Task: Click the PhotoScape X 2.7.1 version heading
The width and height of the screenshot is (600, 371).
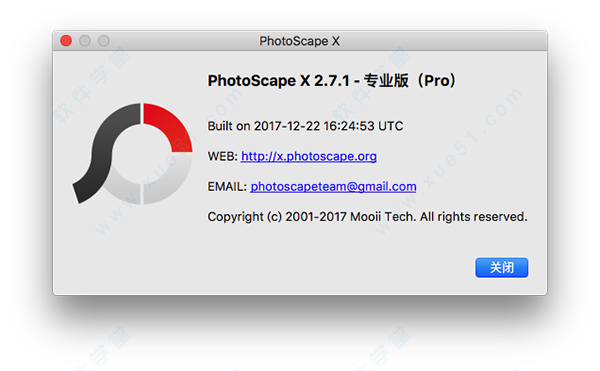Action: coord(332,81)
